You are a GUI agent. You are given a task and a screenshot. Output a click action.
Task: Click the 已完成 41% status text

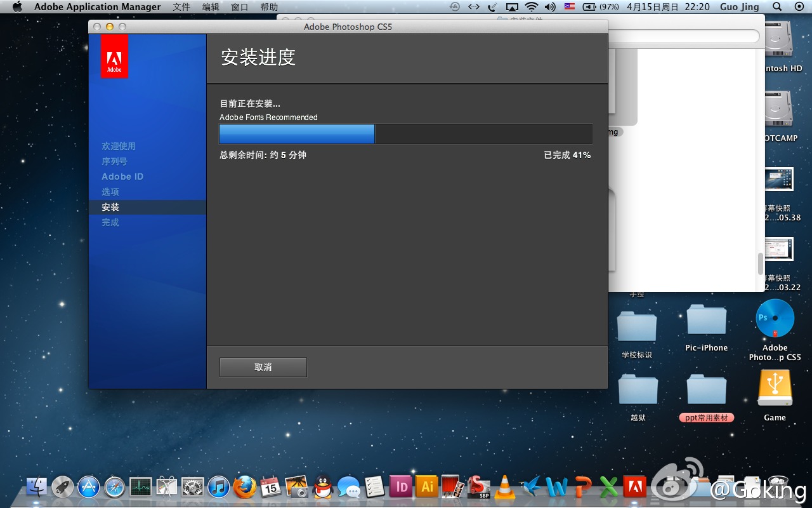point(567,155)
